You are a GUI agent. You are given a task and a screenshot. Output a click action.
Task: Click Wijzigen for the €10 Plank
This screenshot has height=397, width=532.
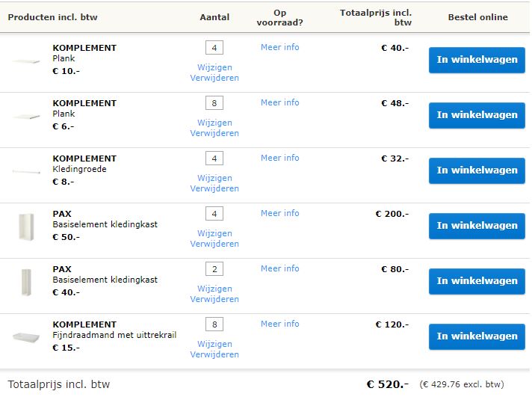tap(214, 67)
